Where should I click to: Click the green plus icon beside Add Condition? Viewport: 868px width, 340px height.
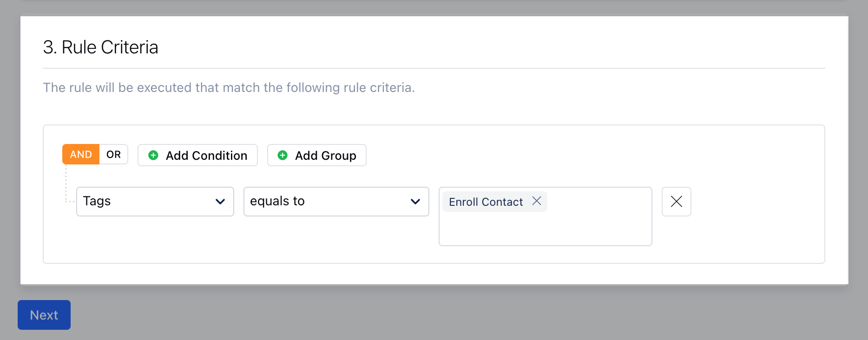tap(153, 155)
